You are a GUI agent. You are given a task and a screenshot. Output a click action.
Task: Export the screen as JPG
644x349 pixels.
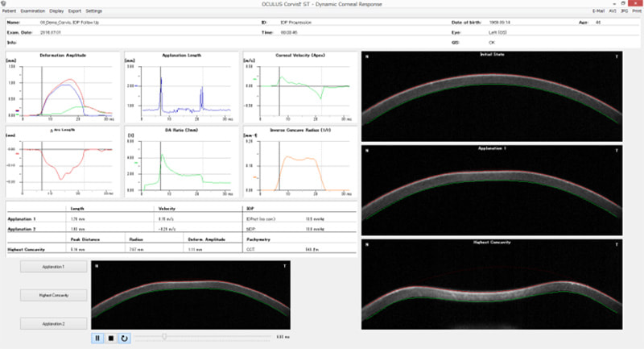coord(625,11)
